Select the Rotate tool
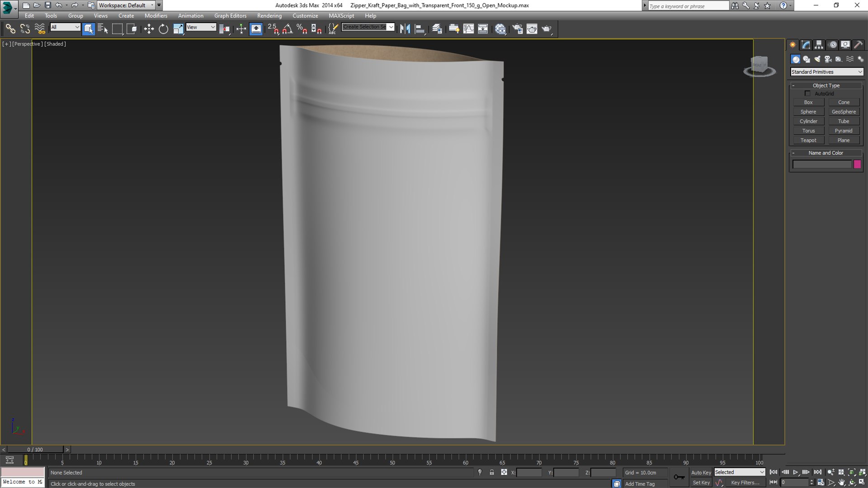 tap(163, 29)
